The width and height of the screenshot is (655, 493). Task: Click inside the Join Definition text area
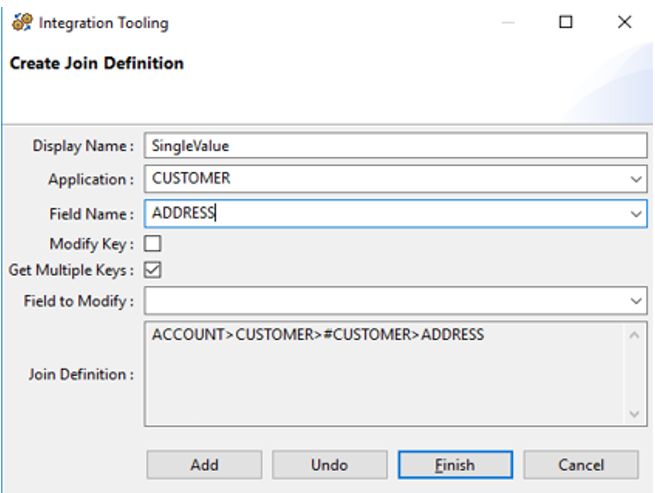[x=385, y=374]
